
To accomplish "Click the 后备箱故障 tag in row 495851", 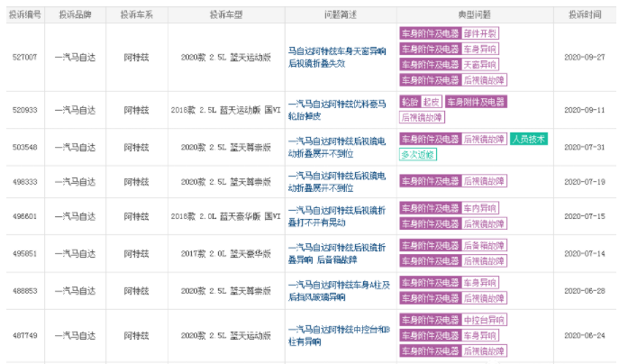I will tap(484, 246).
